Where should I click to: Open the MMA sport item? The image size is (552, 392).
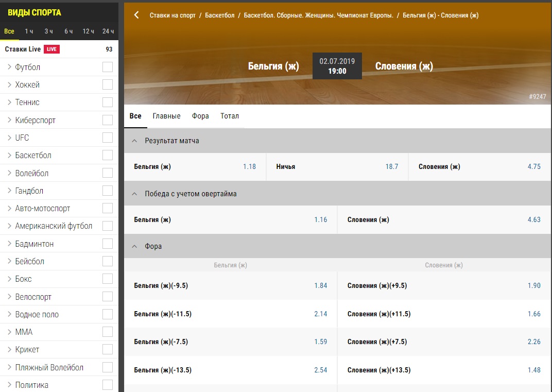[24, 332]
